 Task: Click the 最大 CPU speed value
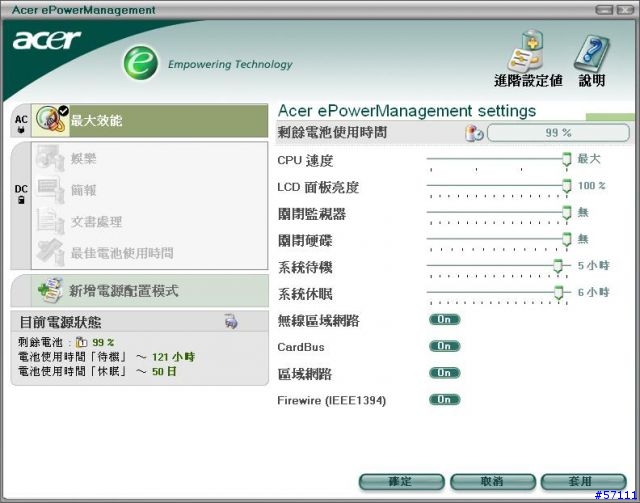(589, 159)
